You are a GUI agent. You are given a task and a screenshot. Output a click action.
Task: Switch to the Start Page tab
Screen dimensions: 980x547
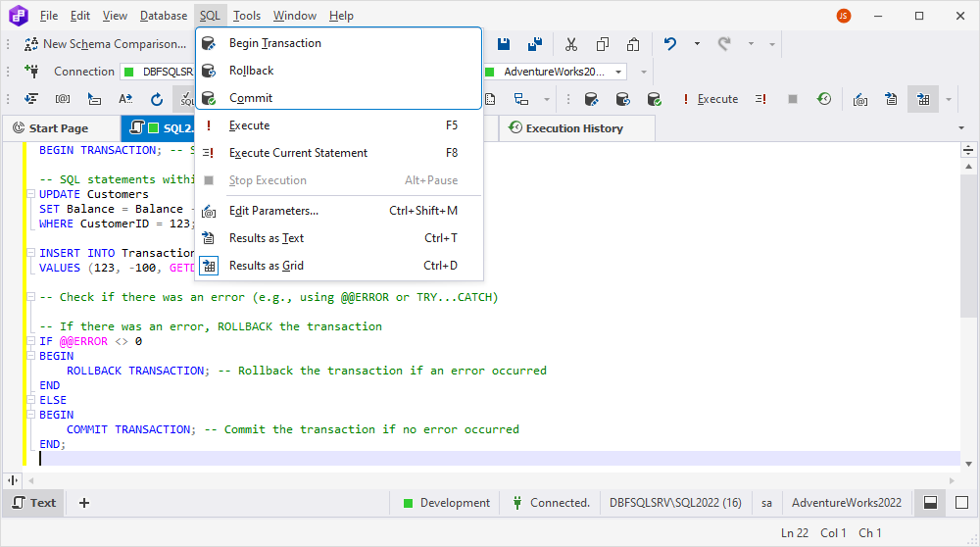pyautogui.click(x=59, y=128)
